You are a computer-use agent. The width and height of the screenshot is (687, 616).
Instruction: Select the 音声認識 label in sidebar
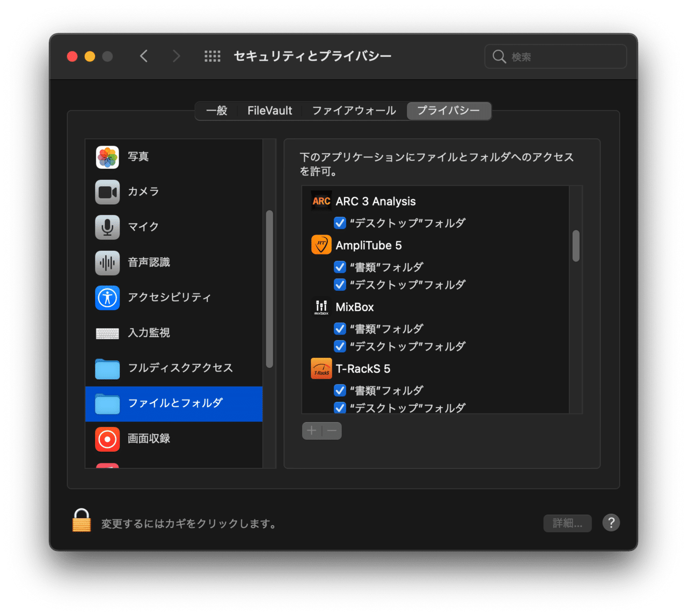coord(149,262)
